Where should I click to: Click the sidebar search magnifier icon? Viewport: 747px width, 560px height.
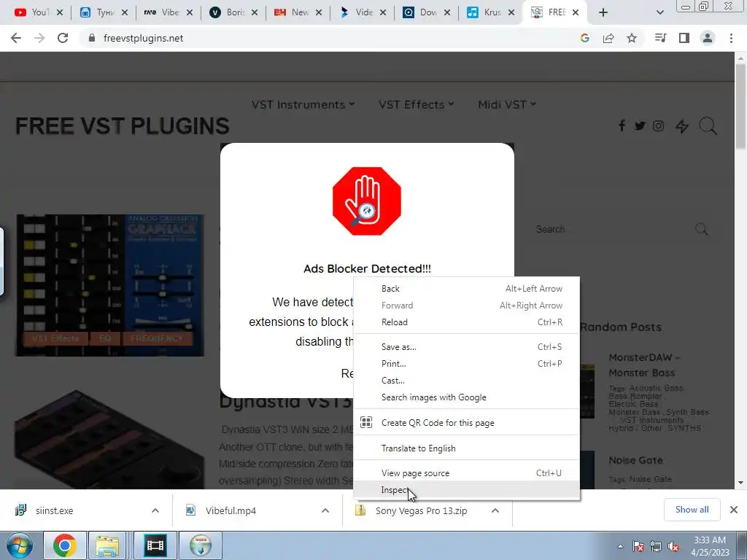(x=701, y=230)
